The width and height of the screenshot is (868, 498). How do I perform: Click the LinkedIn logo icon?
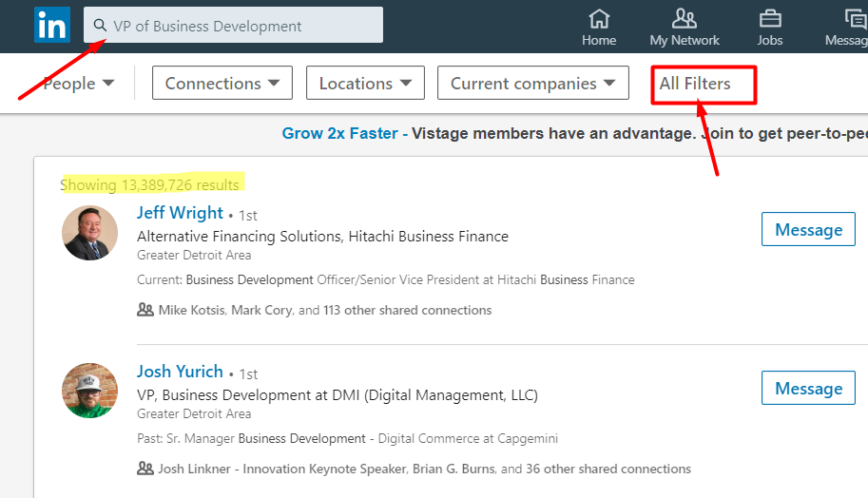(x=52, y=25)
